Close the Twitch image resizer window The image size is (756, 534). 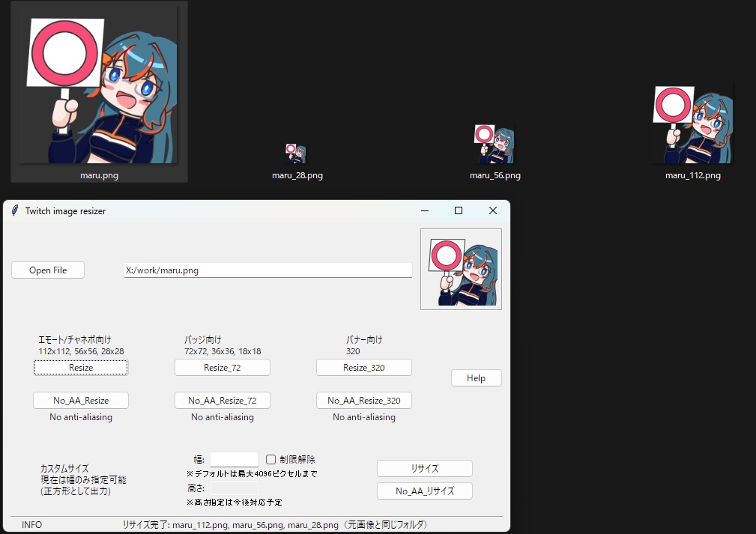493,210
